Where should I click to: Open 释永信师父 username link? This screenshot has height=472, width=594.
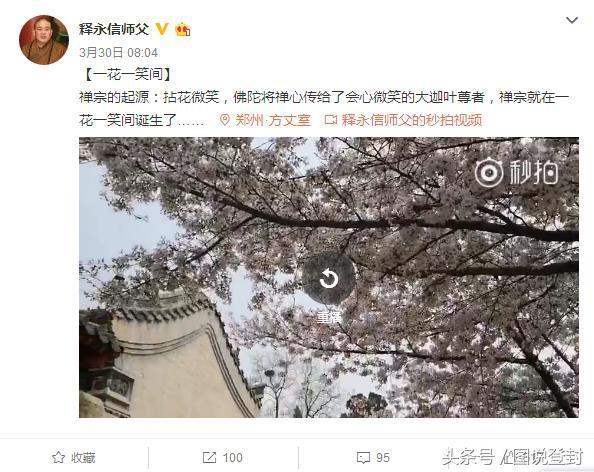click(114, 29)
